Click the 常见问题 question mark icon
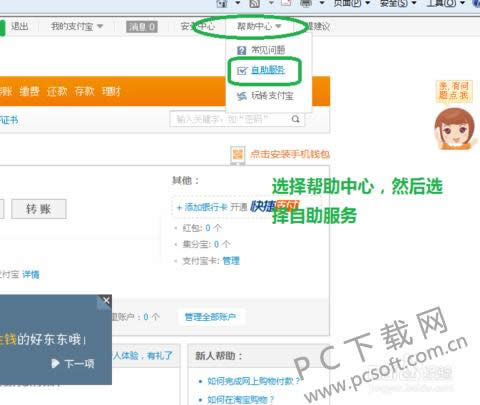480x405 pixels. (x=241, y=50)
